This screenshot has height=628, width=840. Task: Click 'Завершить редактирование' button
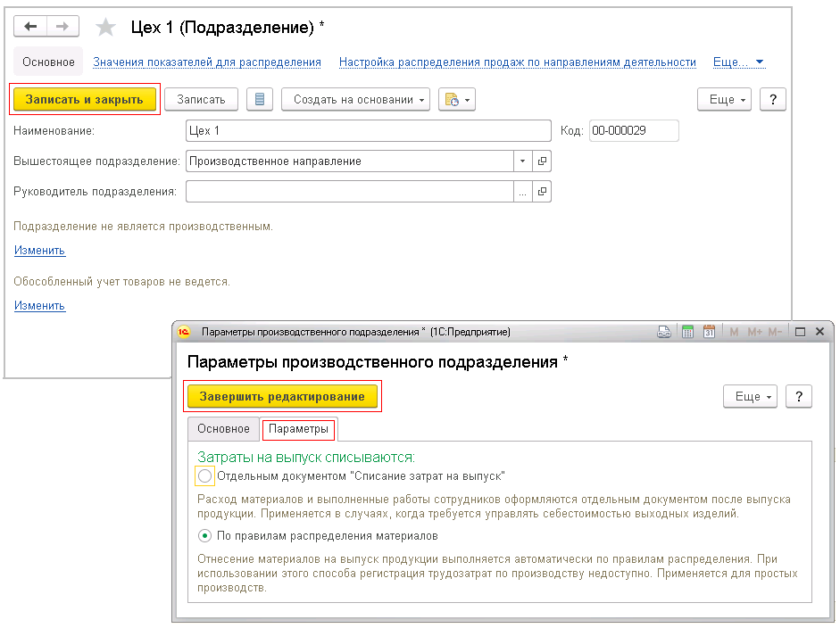click(x=282, y=397)
